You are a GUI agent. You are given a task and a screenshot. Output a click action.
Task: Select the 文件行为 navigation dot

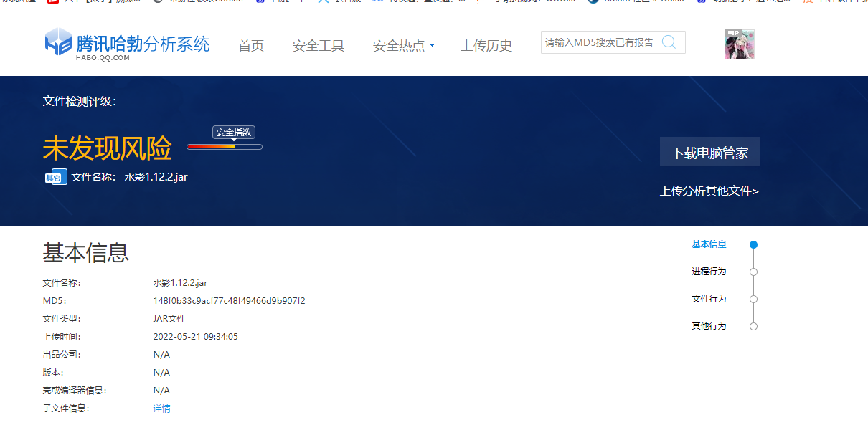tap(753, 299)
